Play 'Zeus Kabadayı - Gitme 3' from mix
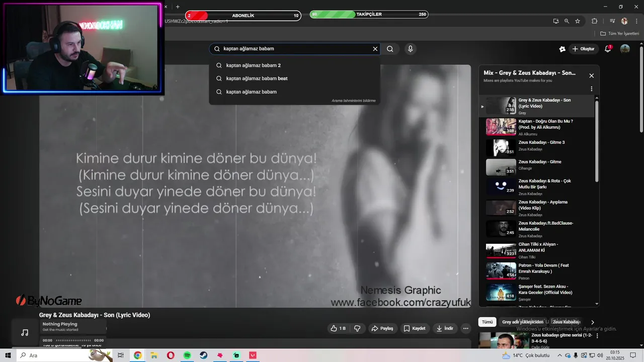Viewport: 644px width, 362px height. (536, 148)
